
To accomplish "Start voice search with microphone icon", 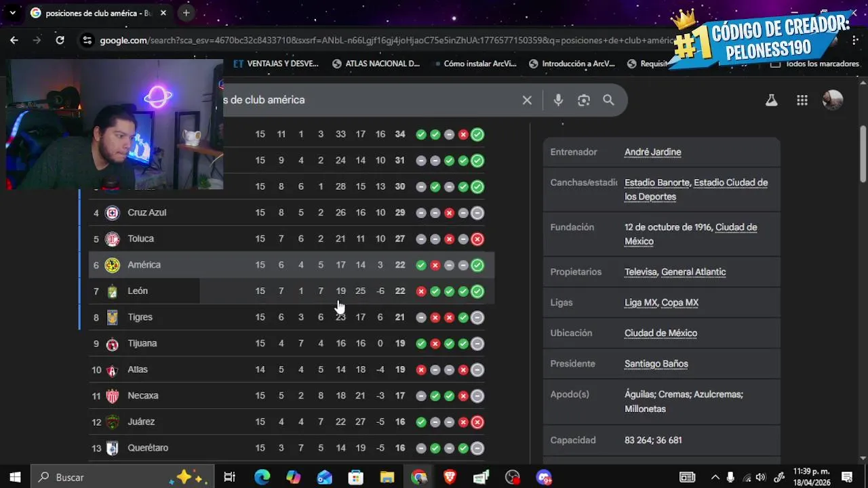I will (558, 100).
